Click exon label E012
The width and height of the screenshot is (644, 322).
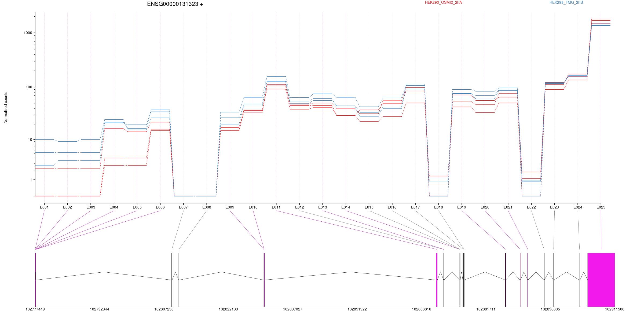[299, 207]
